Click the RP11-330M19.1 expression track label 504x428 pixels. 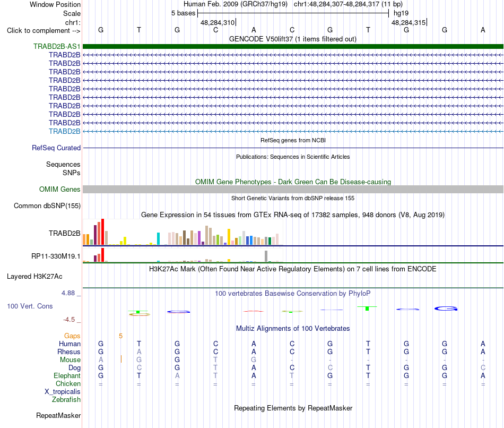56,256
